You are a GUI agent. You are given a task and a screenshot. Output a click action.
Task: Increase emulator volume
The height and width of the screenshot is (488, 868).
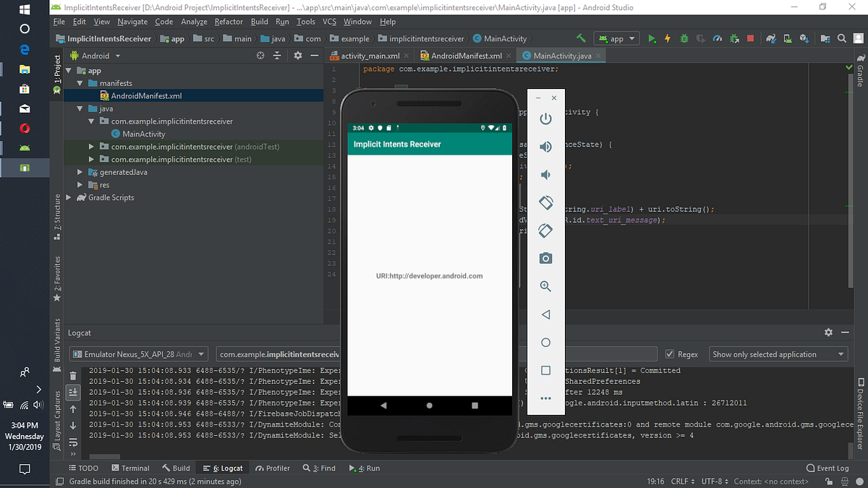[x=545, y=146]
